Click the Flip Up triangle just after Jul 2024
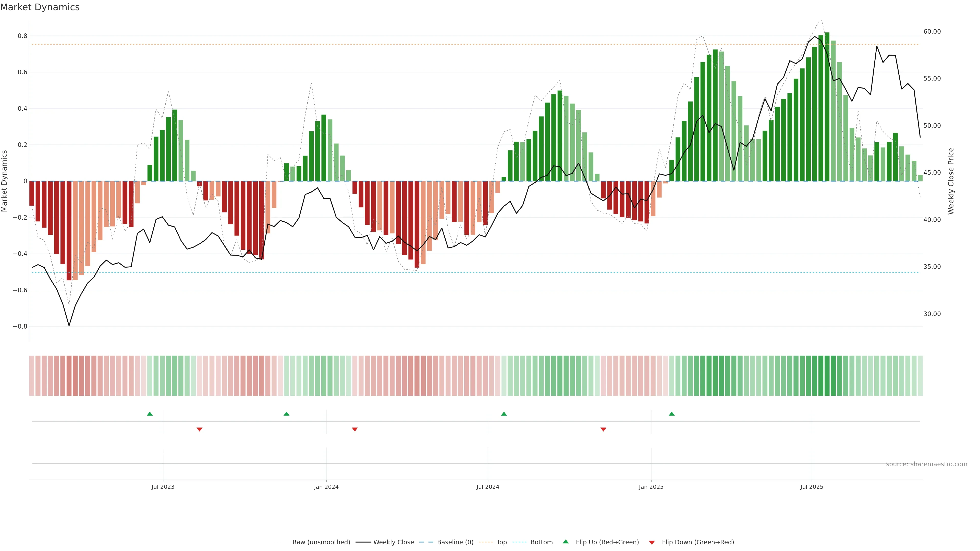This screenshot has height=551, width=980. pyautogui.click(x=504, y=414)
